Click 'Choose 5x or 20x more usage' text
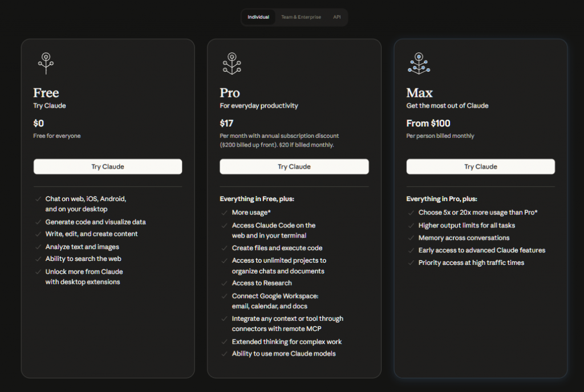Image resolution: width=584 pixels, height=392 pixels. click(x=478, y=213)
